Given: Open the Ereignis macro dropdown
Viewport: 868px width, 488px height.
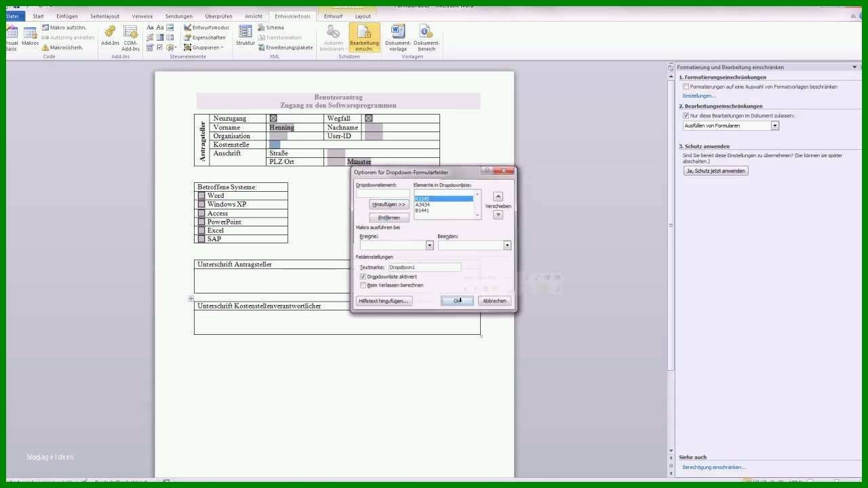Looking at the screenshot, I should coord(429,245).
